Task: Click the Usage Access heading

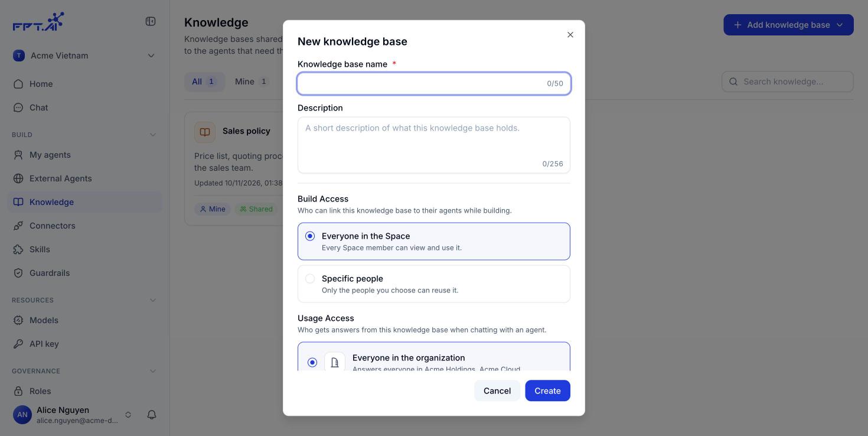Action: point(326,318)
